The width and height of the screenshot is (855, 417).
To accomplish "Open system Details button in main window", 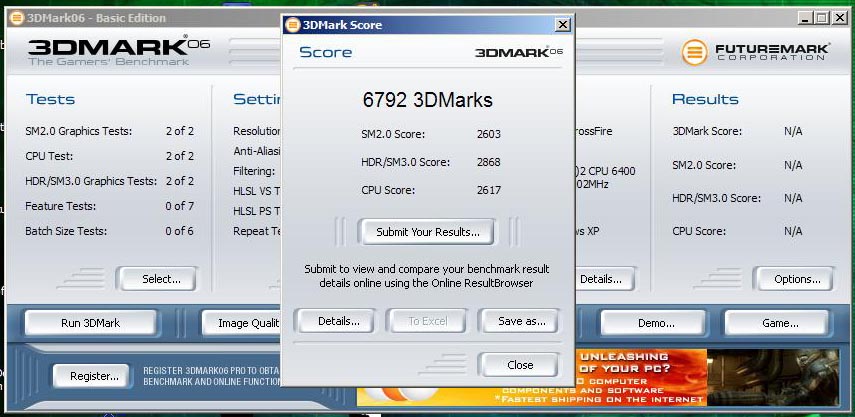I will pyautogui.click(x=604, y=279).
